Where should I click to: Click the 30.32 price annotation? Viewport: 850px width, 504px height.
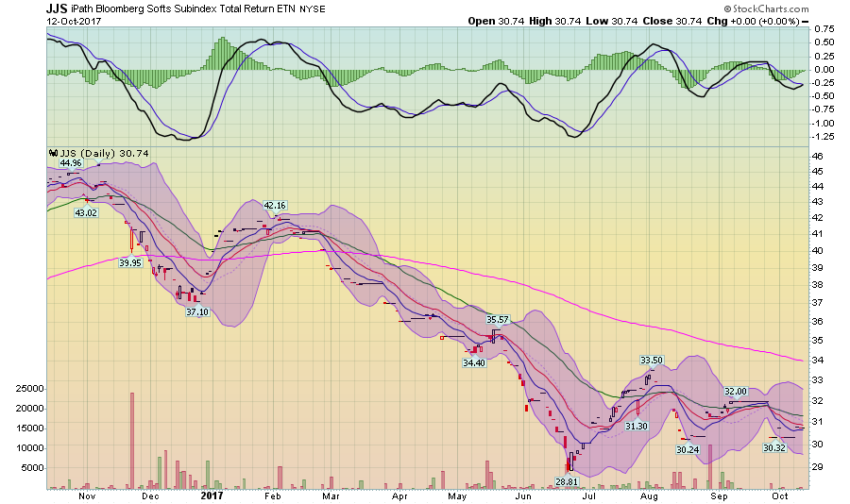(774, 447)
